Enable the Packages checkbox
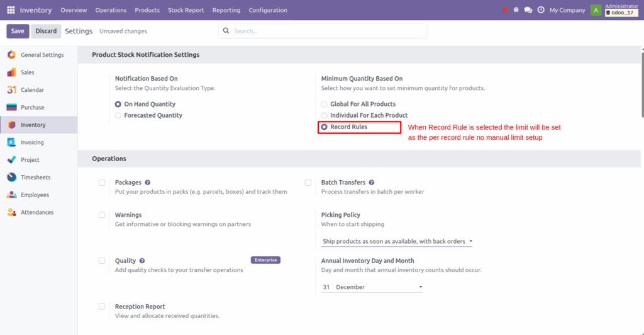Screen dimensions: 644x335 pos(102,183)
